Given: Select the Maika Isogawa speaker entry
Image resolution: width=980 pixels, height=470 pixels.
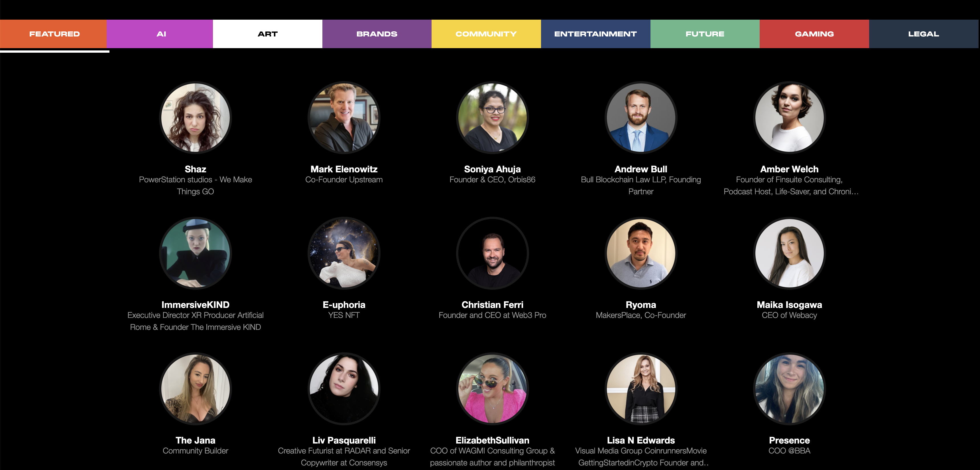Looking at the screenshot, I should point(789,305).
